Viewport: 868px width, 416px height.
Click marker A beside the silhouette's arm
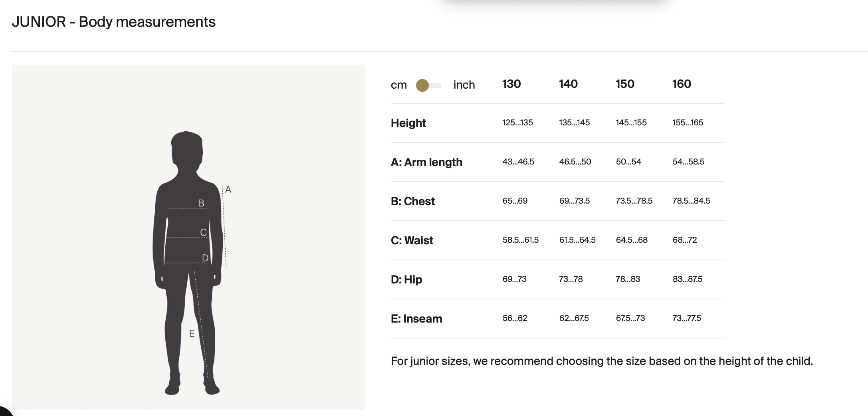point(228,190)
